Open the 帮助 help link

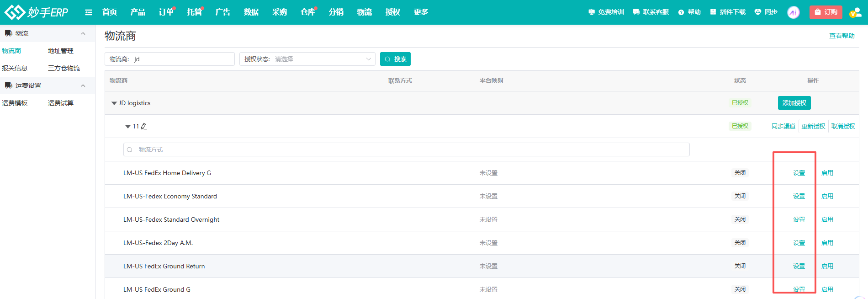point(689,12)
